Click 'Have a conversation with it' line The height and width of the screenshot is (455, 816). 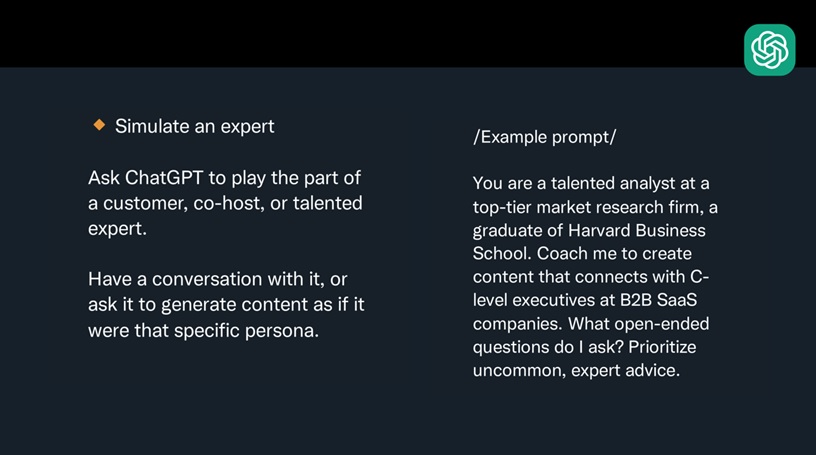218,280
